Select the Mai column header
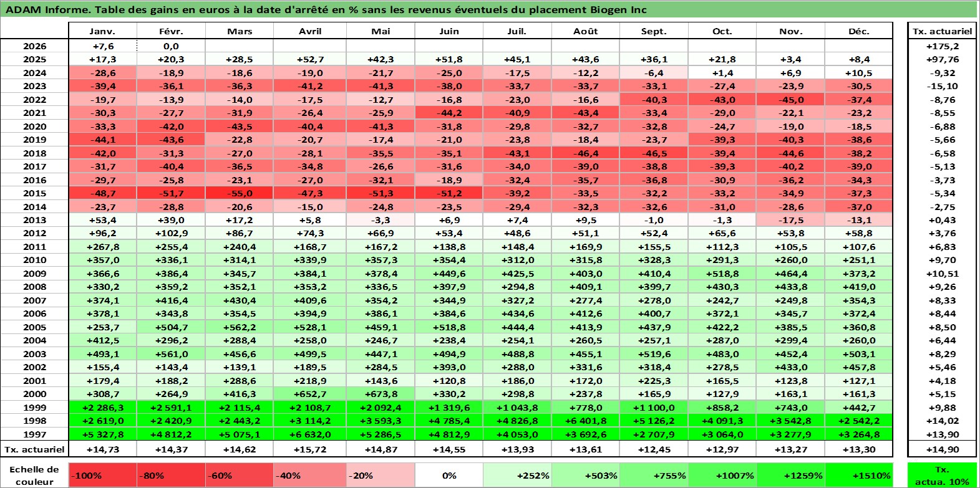 (381, 31)
